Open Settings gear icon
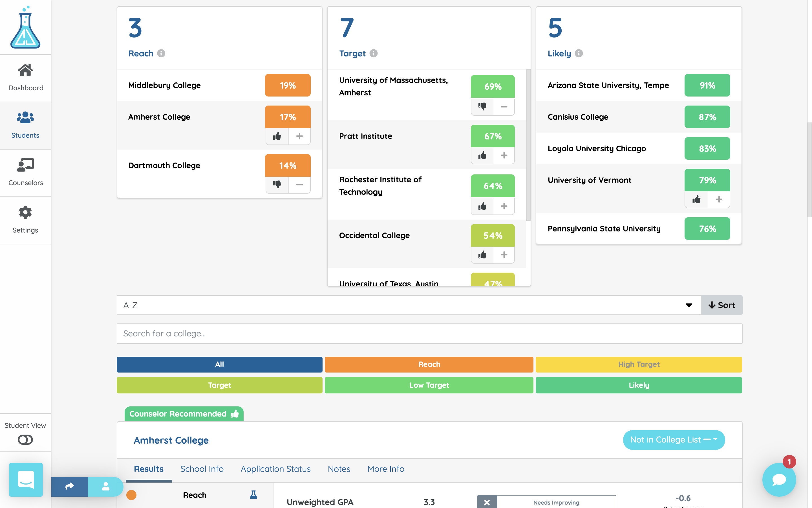Viewport: 812px width, 508px height. tap(25, 212)
